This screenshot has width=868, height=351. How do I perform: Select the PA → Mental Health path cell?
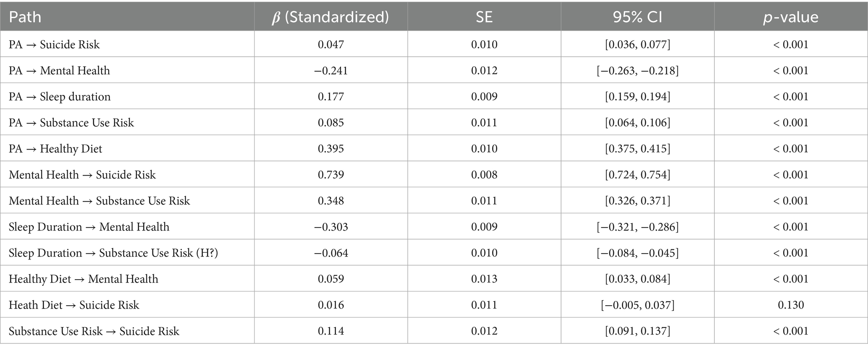pyautogui.click(x=59, y=71)
